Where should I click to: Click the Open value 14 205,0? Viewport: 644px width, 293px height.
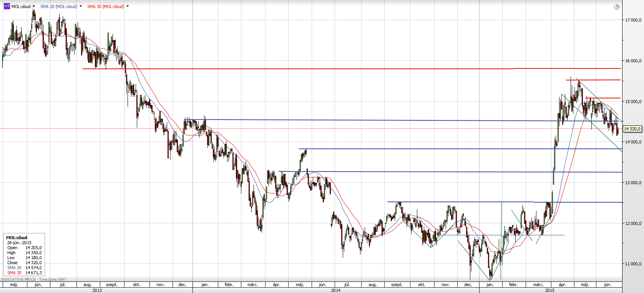pyautogui.click(x=33, y=248)
